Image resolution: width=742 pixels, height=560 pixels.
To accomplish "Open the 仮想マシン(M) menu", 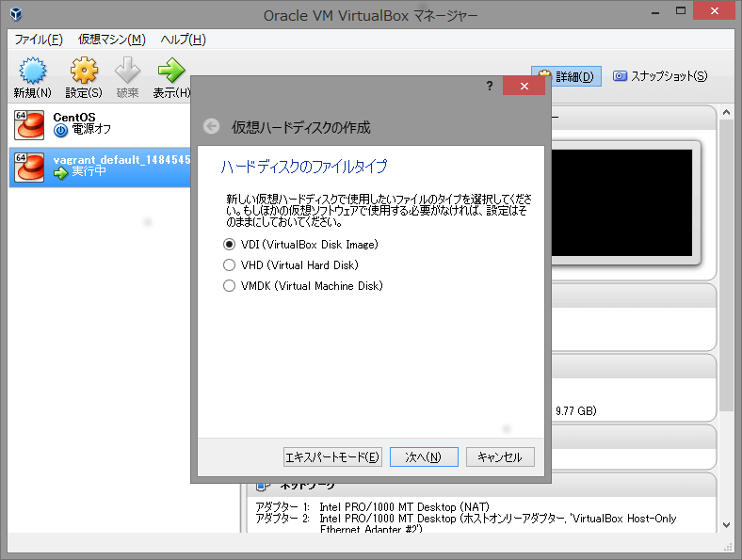I will coord(112,40).
